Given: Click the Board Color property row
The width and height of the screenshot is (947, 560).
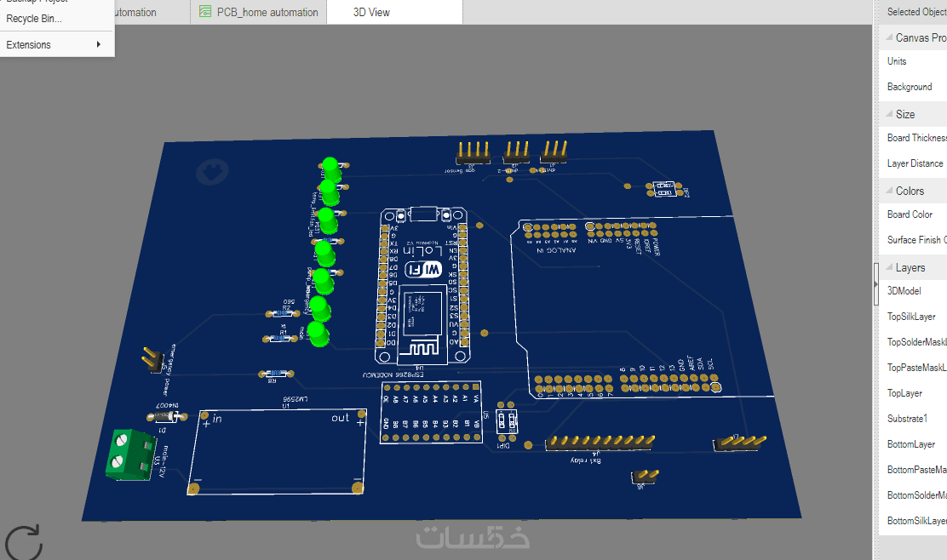Looking at the screenshot, I should click(x=913, y=214).
